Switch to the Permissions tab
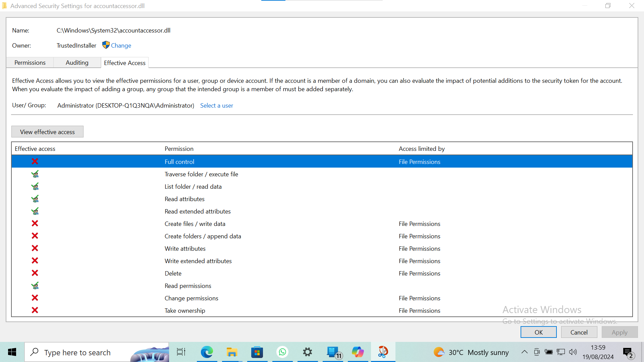 tap(30, 63)
